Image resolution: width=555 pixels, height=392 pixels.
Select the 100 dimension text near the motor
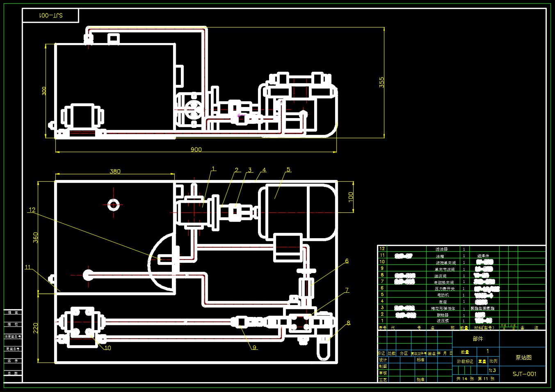pos(350,197)
